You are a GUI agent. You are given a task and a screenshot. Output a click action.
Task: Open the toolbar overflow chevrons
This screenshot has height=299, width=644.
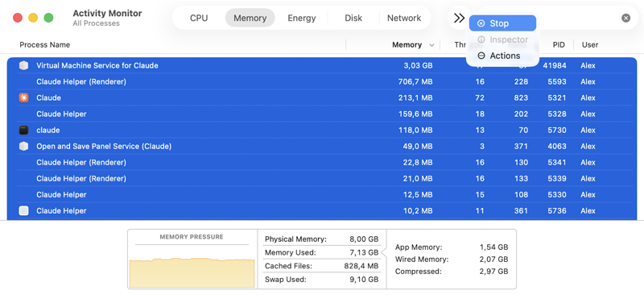[459, 18]
